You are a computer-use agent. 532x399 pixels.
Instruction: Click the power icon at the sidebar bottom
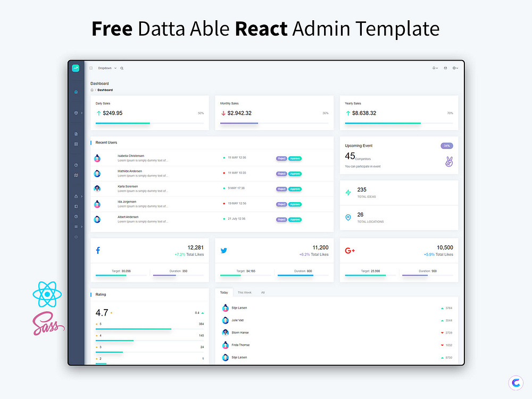(x=76, y=237)
